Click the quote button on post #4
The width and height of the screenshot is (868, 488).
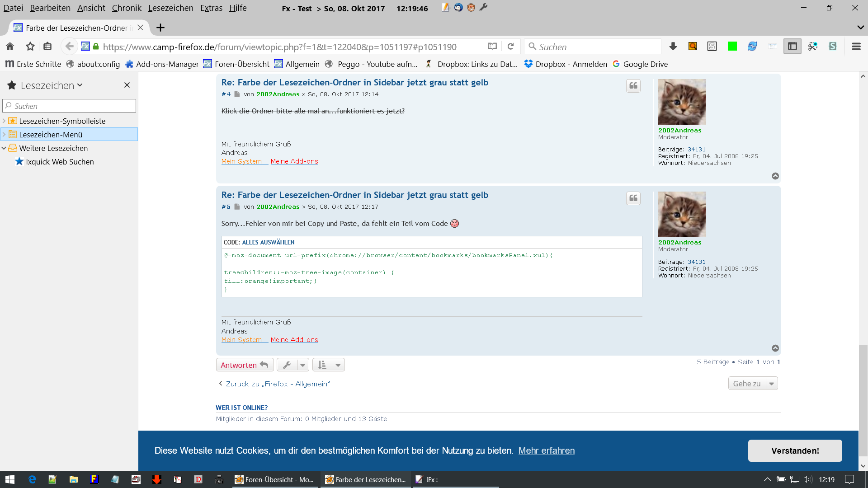pos(633,86)
